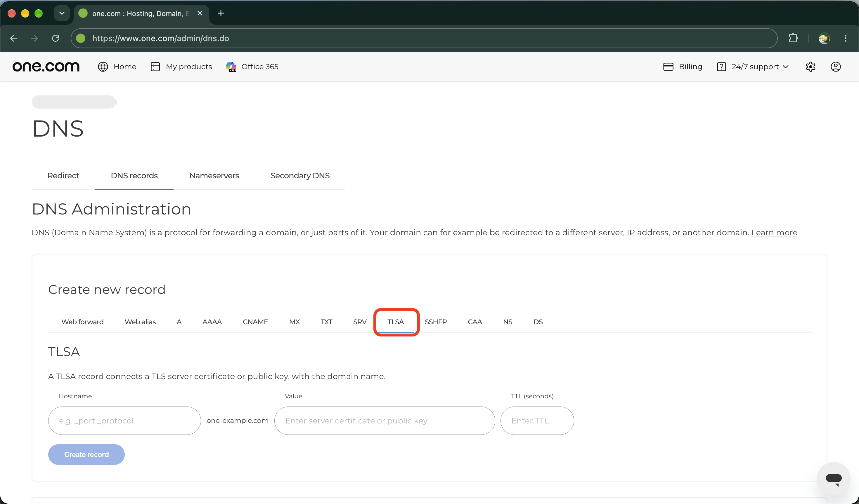Click the Enter TTL field
The image size is (859, 504).
click(x=537, y=421)
